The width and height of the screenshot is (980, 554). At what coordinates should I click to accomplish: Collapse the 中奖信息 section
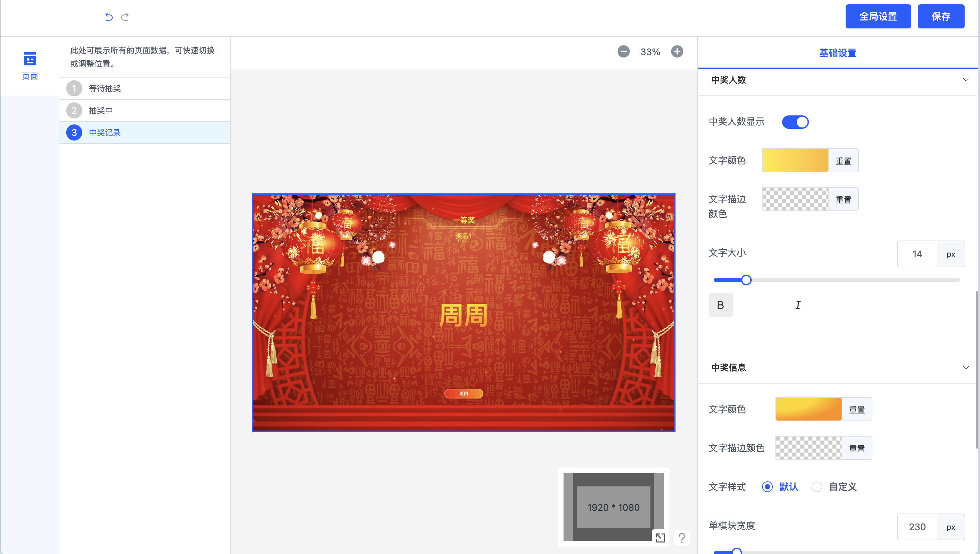(966, 367)
